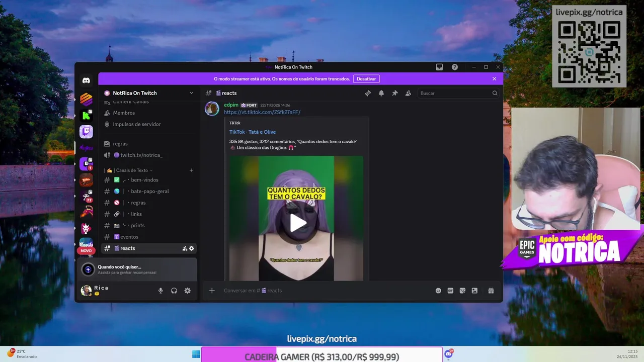644x362 pixels.
Task: Select the regras channel with the prohibited emoji
Action: (x=148, y=203)
